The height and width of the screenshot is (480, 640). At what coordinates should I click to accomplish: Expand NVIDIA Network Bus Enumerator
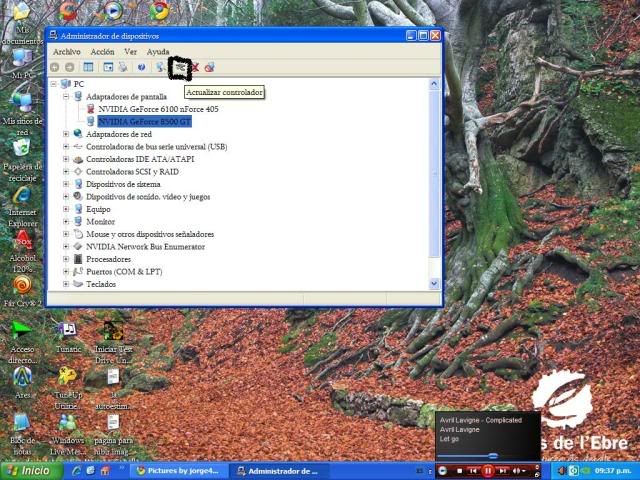(x=66, y=247)
